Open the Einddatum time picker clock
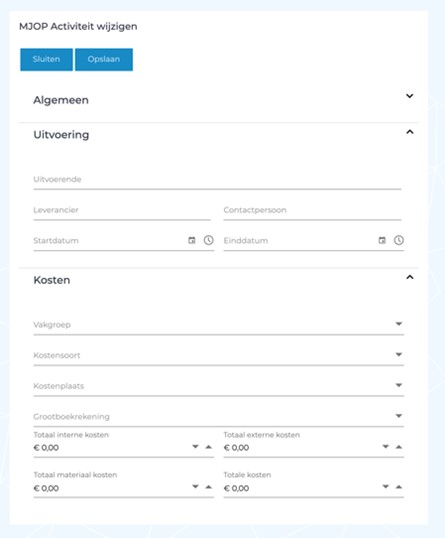Screen dimensions: 445x538 399,240
